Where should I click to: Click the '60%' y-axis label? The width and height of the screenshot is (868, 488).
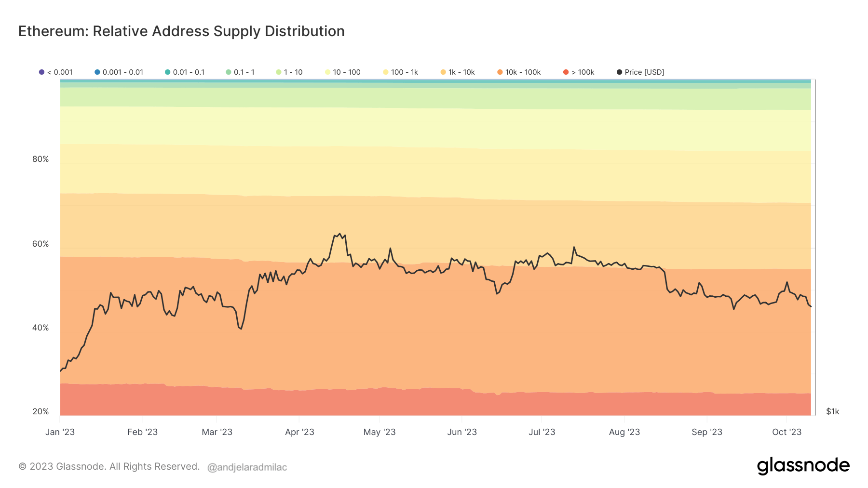tap(41, 244)
